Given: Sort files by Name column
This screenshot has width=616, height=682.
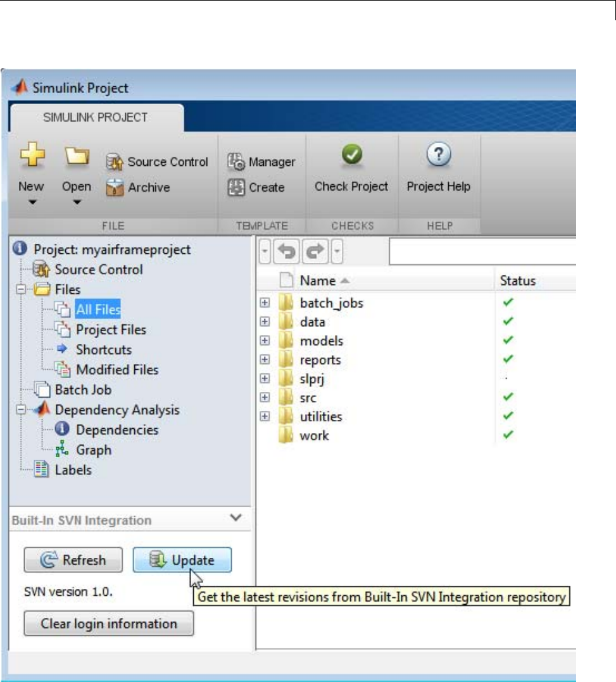Looking at the screenshot, I should 325,281.
